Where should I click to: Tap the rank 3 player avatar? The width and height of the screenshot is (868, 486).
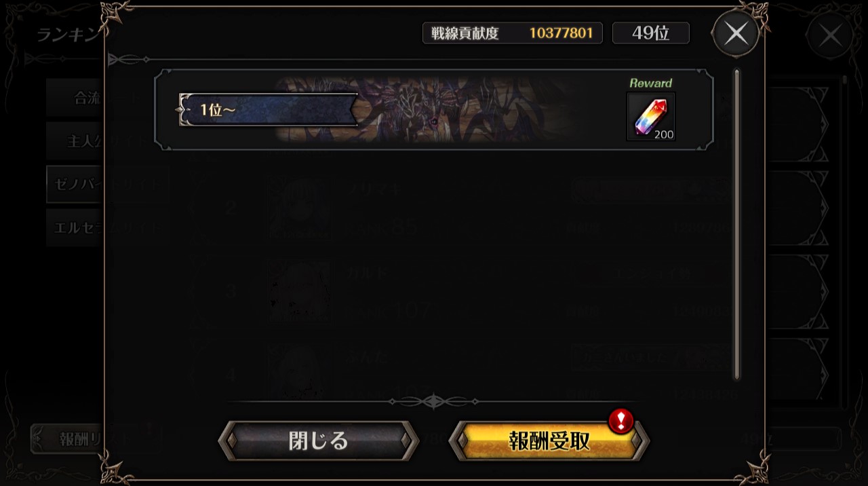click(x=300, y=291)
